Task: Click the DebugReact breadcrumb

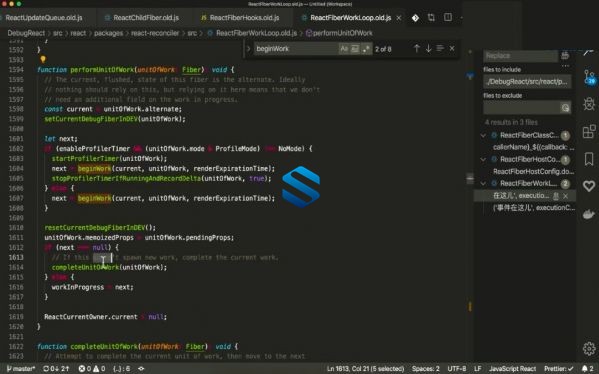Action: 26,33
